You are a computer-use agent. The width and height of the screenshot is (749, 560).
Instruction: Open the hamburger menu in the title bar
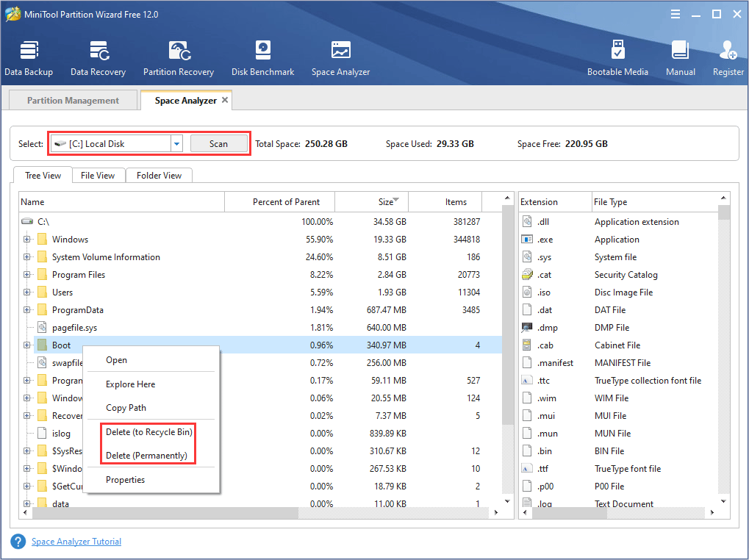(675, 14)
